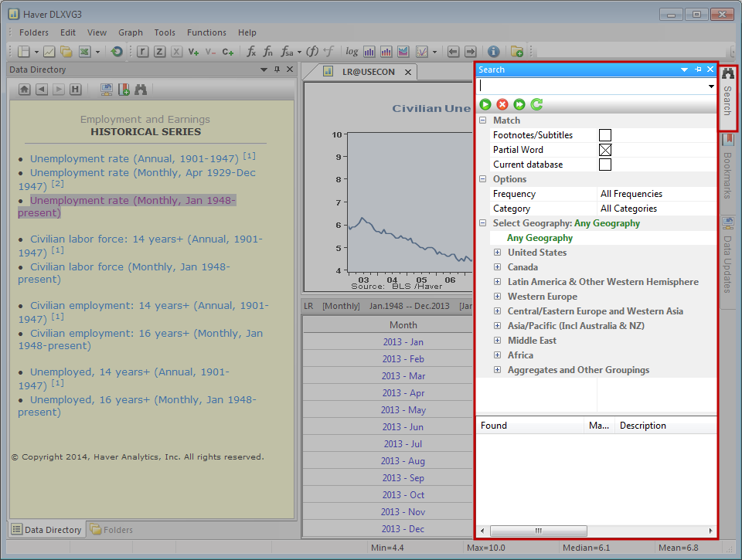Select the Any Geography option

[539, 238]
